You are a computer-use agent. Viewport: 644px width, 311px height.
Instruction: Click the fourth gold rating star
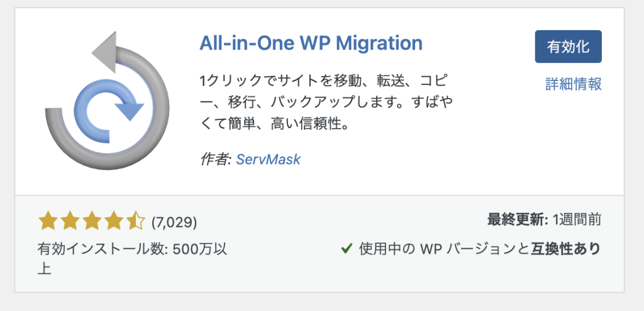(114, 221)
